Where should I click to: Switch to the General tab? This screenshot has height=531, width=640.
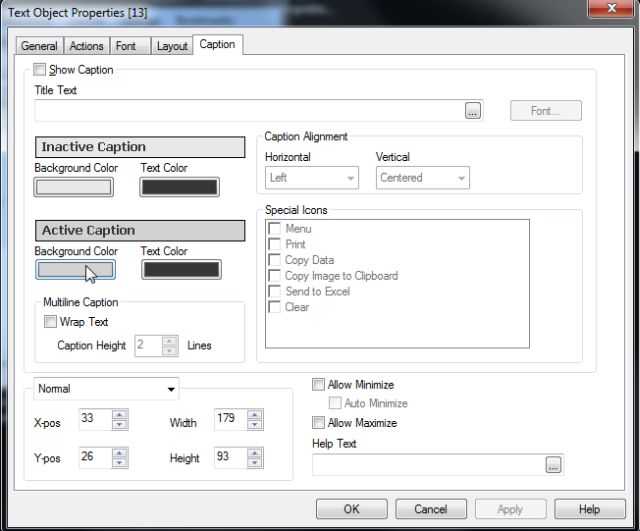[39, 46]
